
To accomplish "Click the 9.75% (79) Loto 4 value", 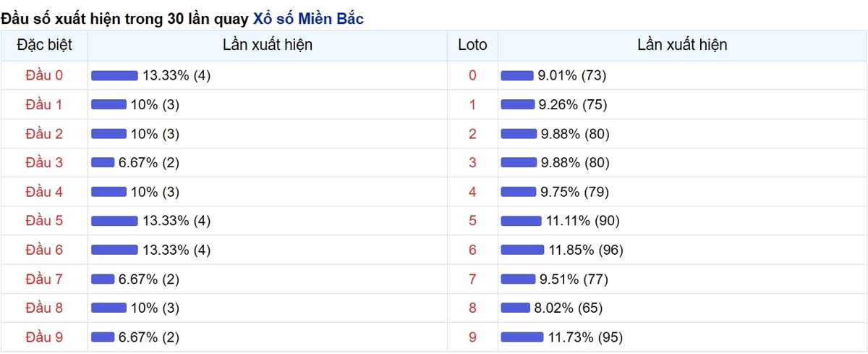I will (x=575, y=192).
